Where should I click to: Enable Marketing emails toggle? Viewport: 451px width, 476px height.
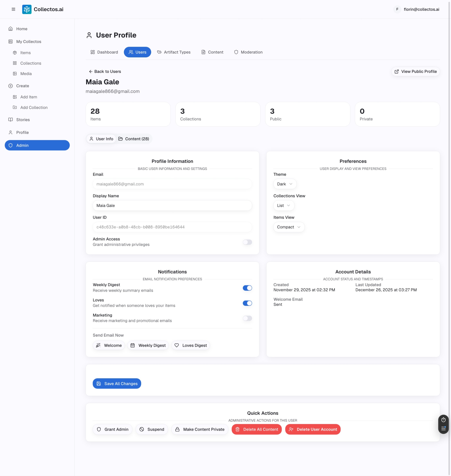pos(247,318)
